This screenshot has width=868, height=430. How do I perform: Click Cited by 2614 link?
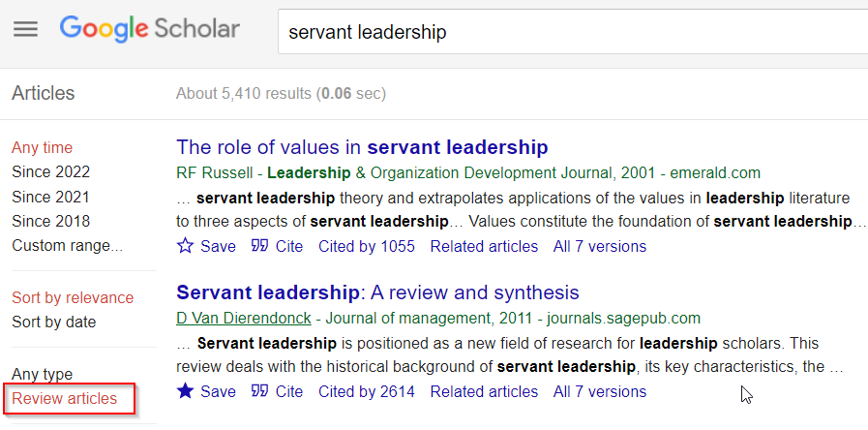pos(367,392)
